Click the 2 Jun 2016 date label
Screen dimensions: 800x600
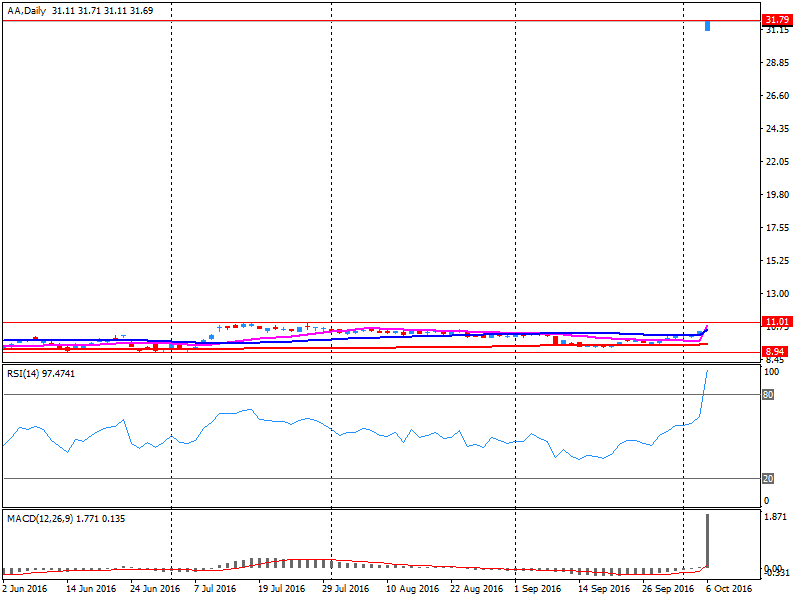tap(24, 589)
